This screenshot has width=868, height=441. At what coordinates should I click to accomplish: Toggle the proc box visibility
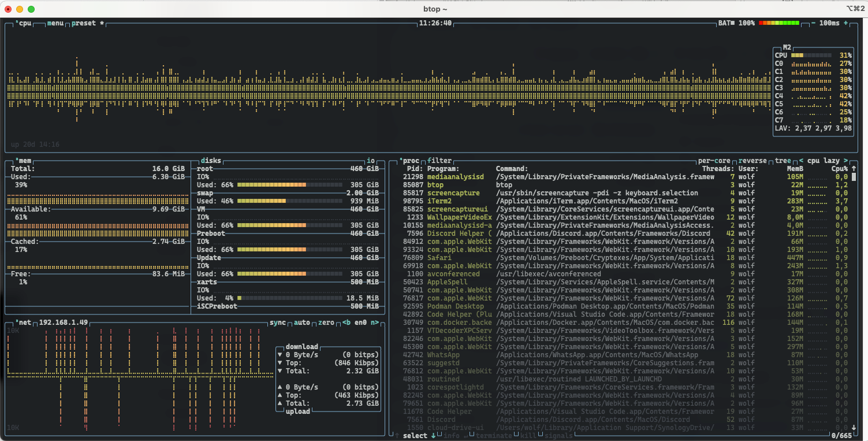(x=409, y=161)
